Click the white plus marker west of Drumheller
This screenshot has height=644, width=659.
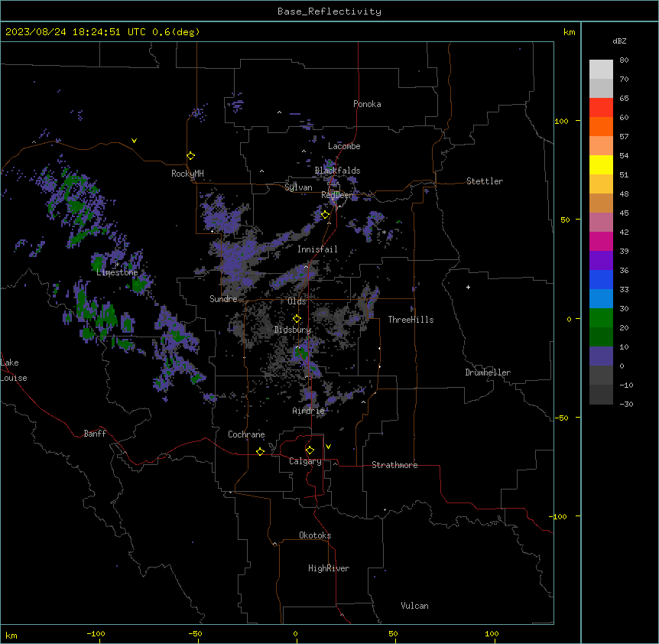[468, 287]
